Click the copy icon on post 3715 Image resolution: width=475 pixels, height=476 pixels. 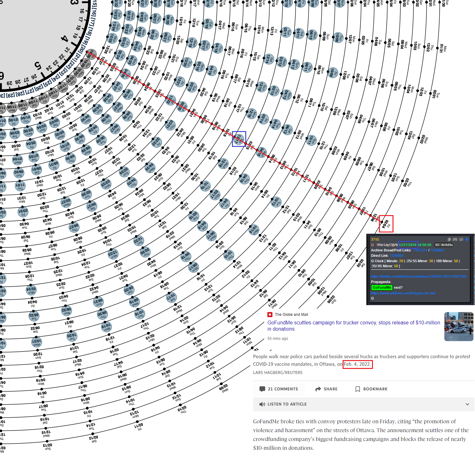[x=449, y=239]
